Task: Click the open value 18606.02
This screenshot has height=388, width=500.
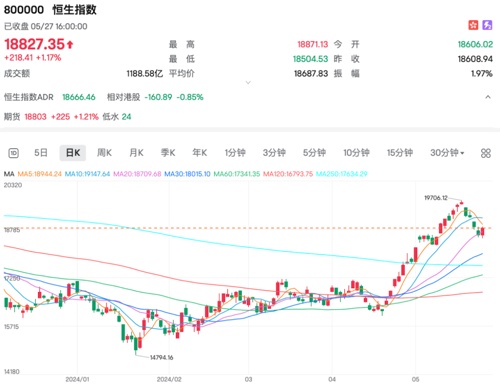Action: 475,44
